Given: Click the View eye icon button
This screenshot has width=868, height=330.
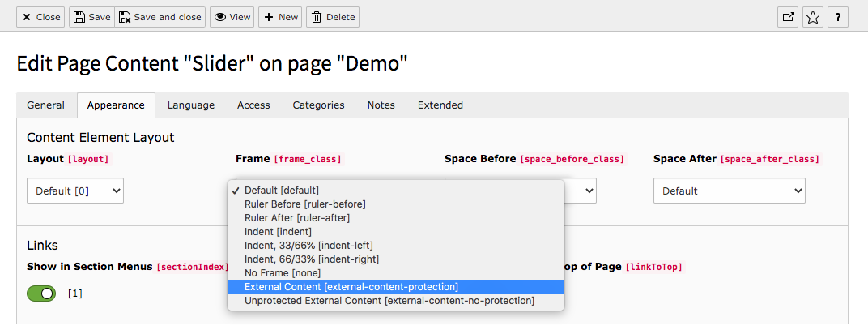Looking at the screenshot, I should (x=232, y=17).
